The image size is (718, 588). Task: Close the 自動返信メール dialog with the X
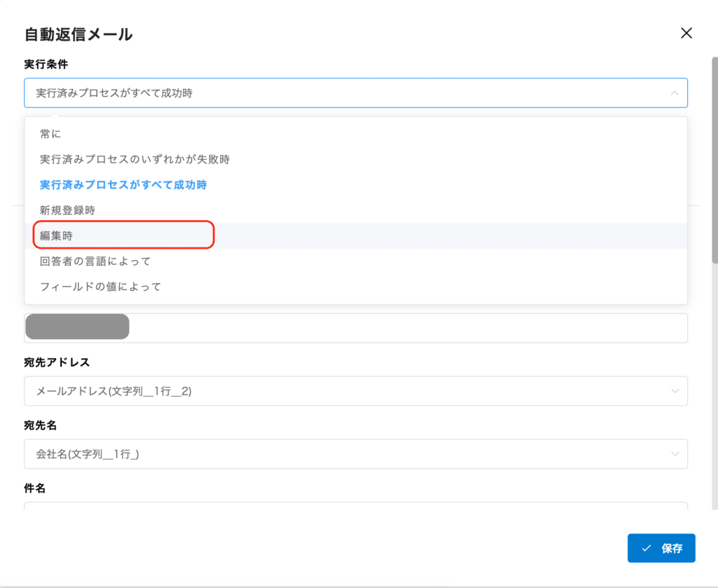(686, 33)
